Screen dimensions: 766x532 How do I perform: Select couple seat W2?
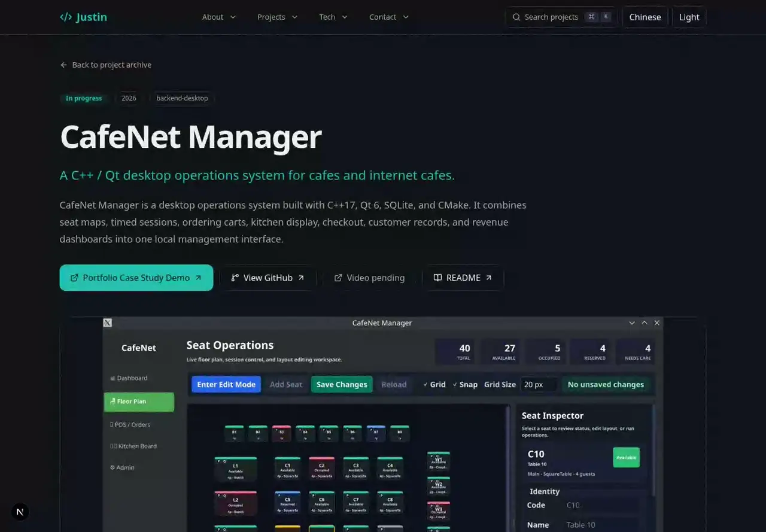[439, 486]
